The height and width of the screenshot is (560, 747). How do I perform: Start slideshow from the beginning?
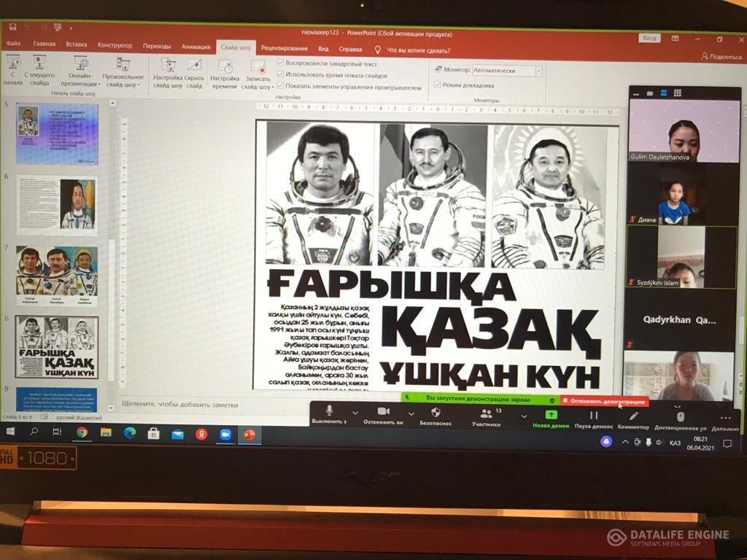pyautogui.click(x=13, y=68)
